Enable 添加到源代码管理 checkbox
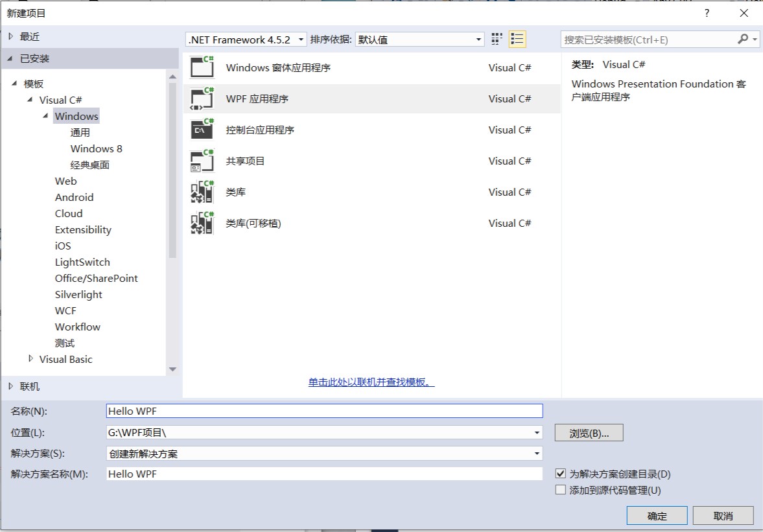Screen dimensions: 763x532 561,490
